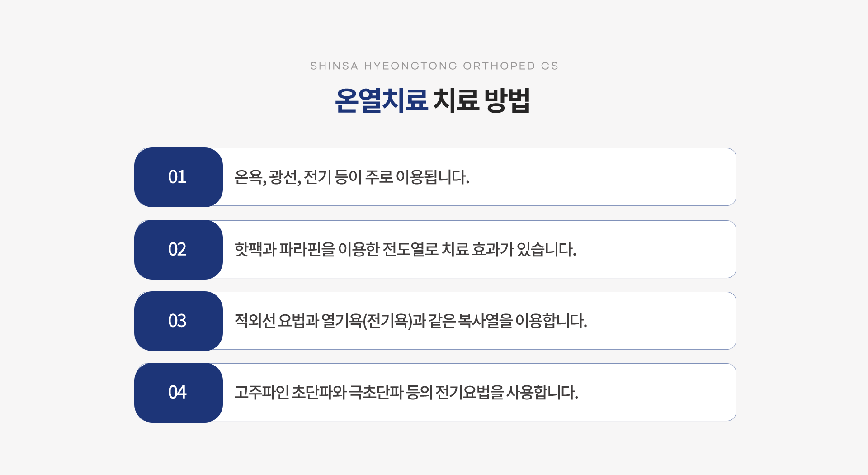Click the word 복사열을 in item 03
The height and width of the screenshot is (475, 868).
click(x=486, y=321)
